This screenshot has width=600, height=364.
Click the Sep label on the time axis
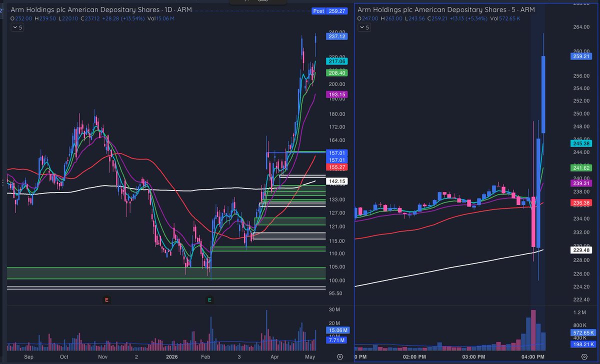pyautogui.click(x=28, y=357)
